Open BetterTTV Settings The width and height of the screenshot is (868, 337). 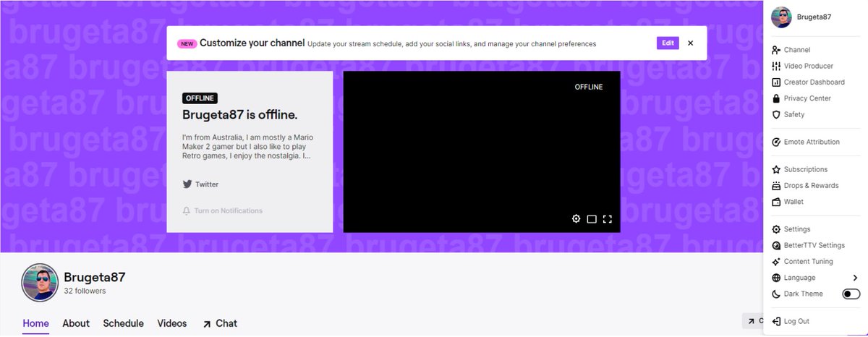coord(815,245)
